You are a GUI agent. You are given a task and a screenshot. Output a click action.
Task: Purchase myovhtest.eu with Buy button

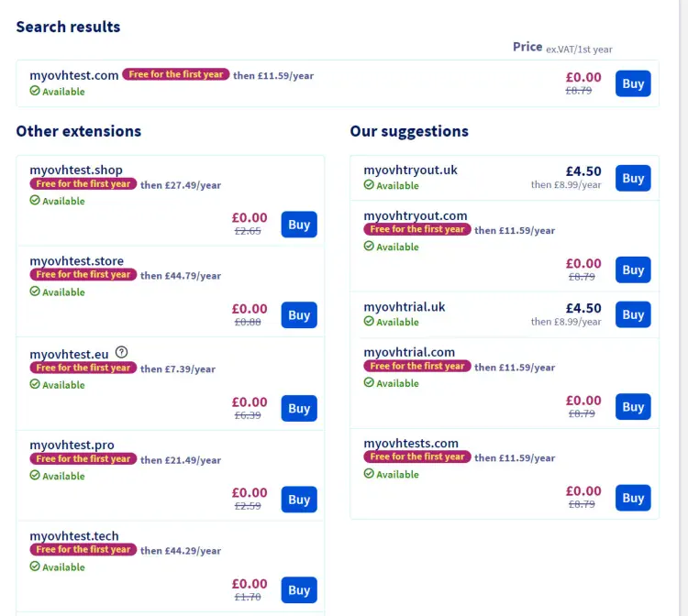(x=299, y=408)
